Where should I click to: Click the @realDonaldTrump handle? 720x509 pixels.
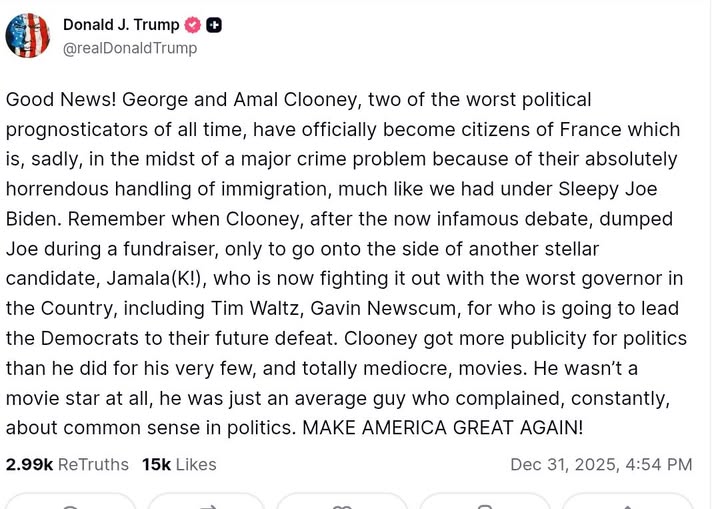pyautogui.click(x=130, y=48)
